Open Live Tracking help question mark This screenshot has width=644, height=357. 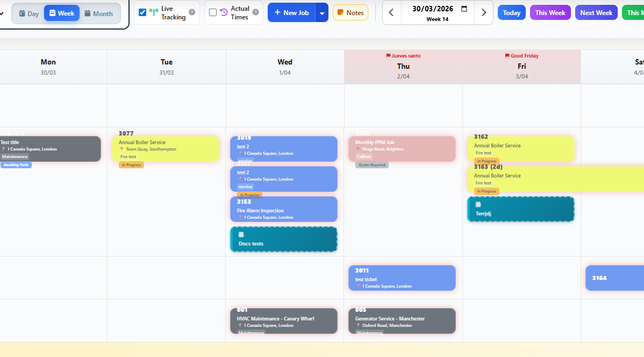(x=192, y=12)
